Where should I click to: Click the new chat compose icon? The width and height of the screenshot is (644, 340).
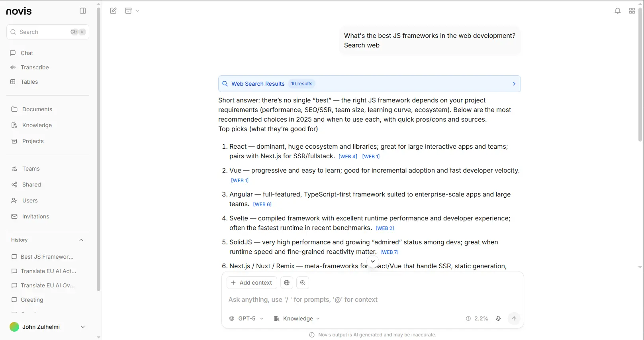click(114, 11)
